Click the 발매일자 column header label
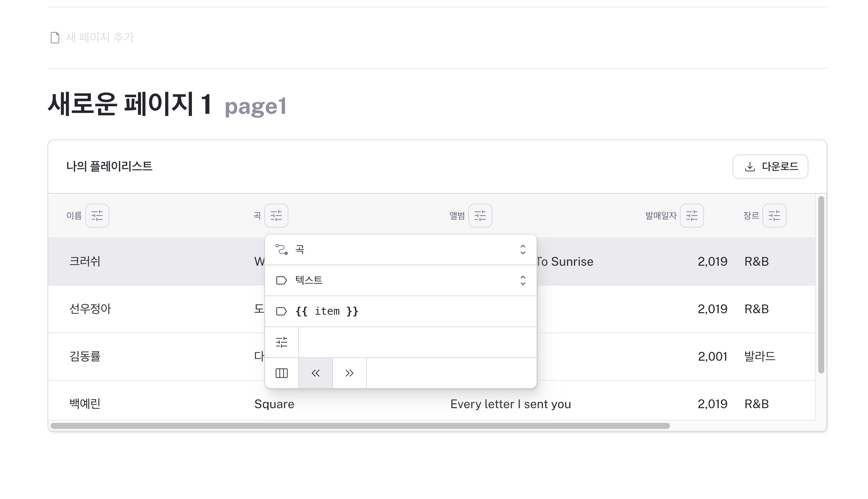Viewport: 868px width, 499px height. click(661, 216)
